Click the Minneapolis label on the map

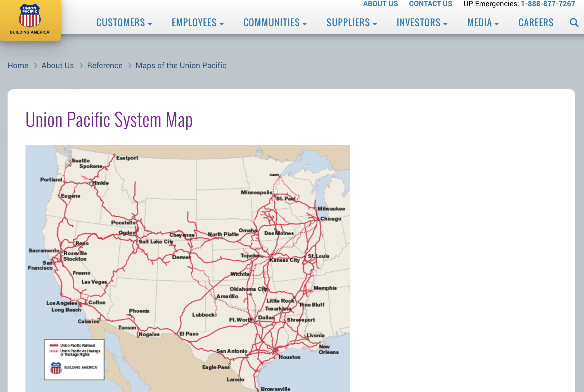pyautogui.click(x=257, y=192)
